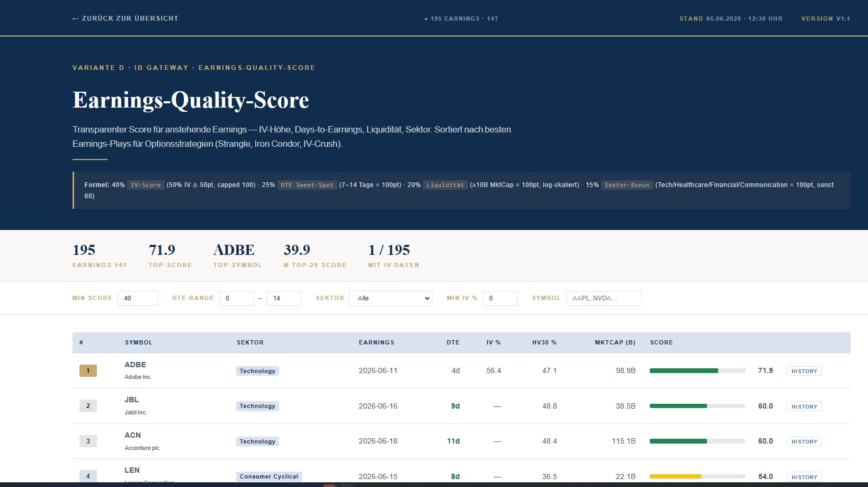Click the Symbol search field

click(604, 298)
